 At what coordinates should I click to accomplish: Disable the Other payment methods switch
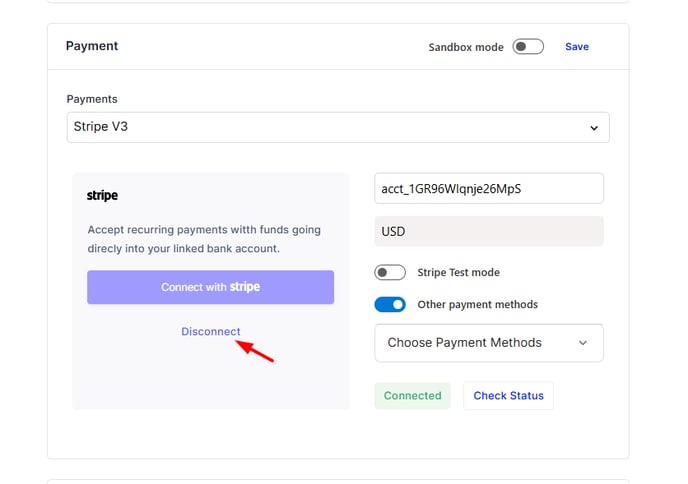coord(390,305)
